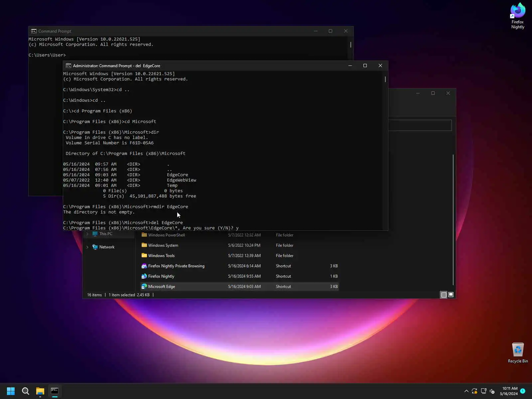
Task: Open the clock and date flyout
Action: 509,391
